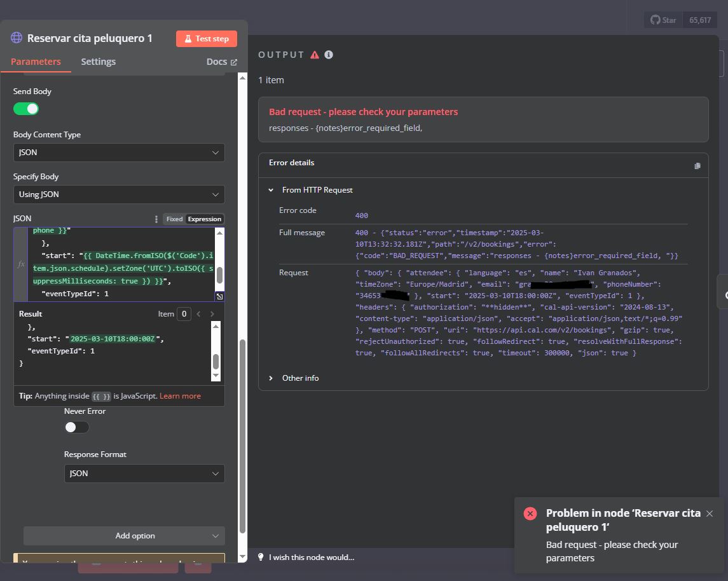Screen dimensions: 728x581
Task: Click the output error warning triangle icon
Action: (315, 55)
